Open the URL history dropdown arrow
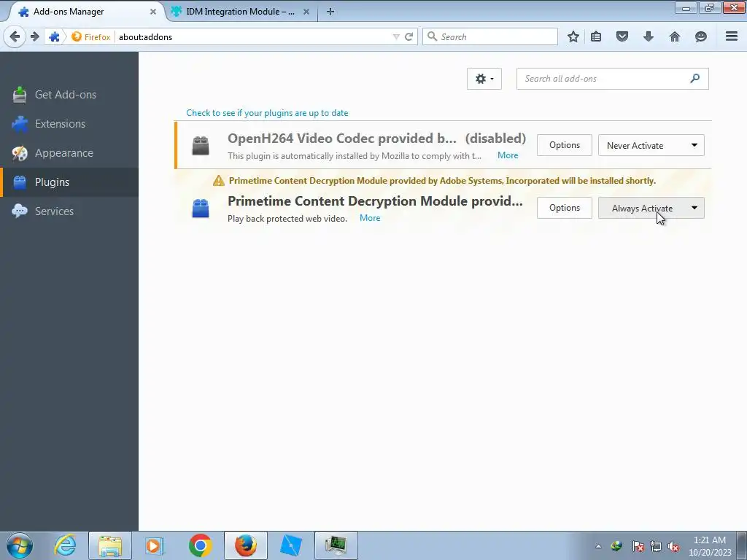 point(396,36)
